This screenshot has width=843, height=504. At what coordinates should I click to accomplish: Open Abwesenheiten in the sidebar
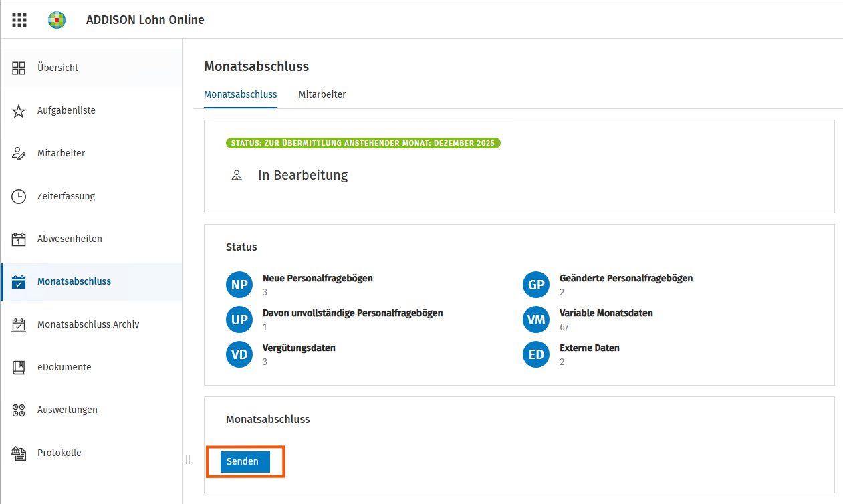tap(91, 239)
